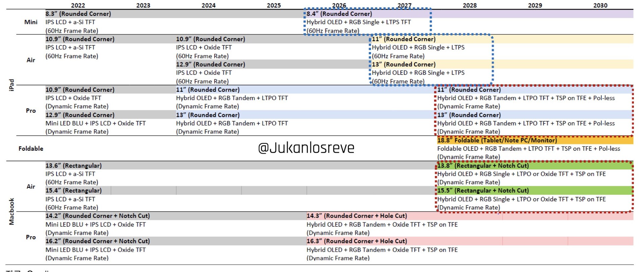Screen dimensions: 644x272
Task: Select the orange 18.8" Foldable header bar
Action: click(535, 140)
